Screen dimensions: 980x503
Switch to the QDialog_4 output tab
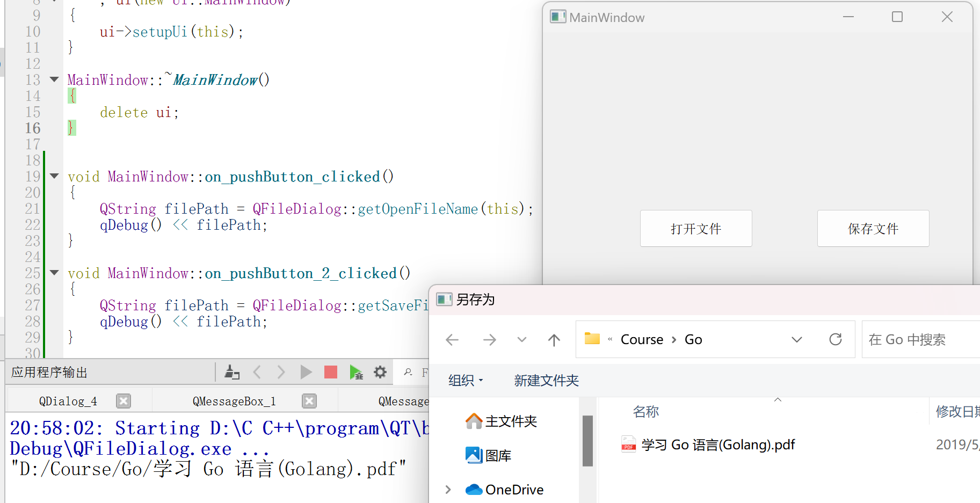click(x=68, y=401)
